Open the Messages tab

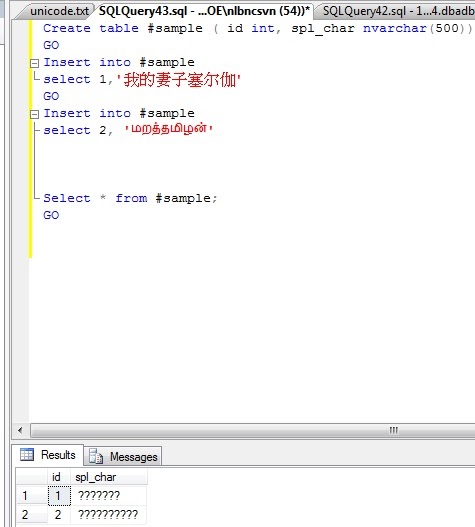(123, 456)
